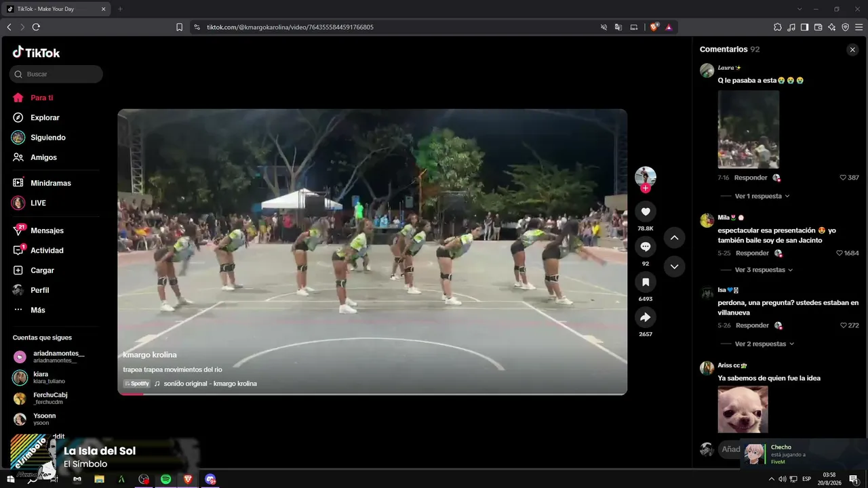Screen dimensions: 868x488
Task: Go to the previous video with up arrow
Action: coord(674,237)
